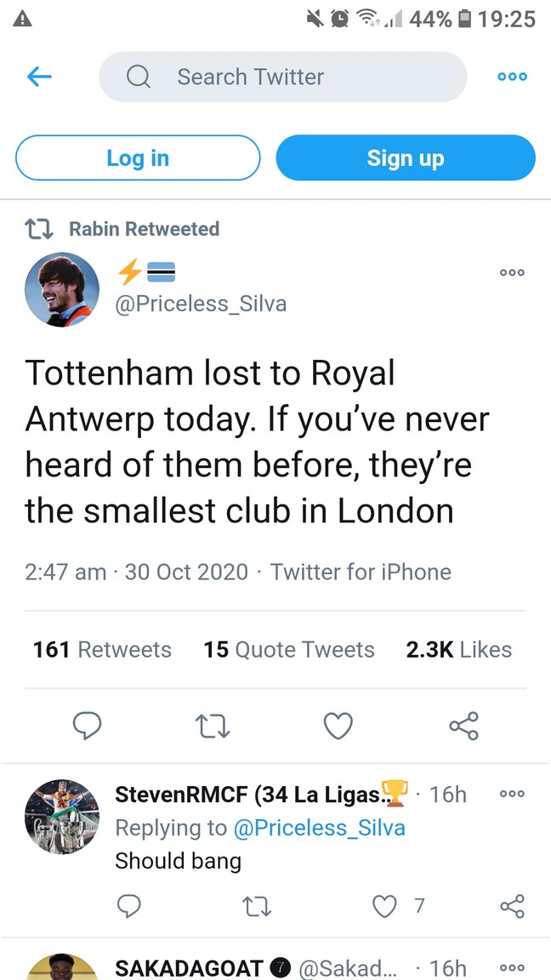Screen dimensions: 551x980
Task: Like StevenRMCF's Should bang reply
Action: click(385, 907)
